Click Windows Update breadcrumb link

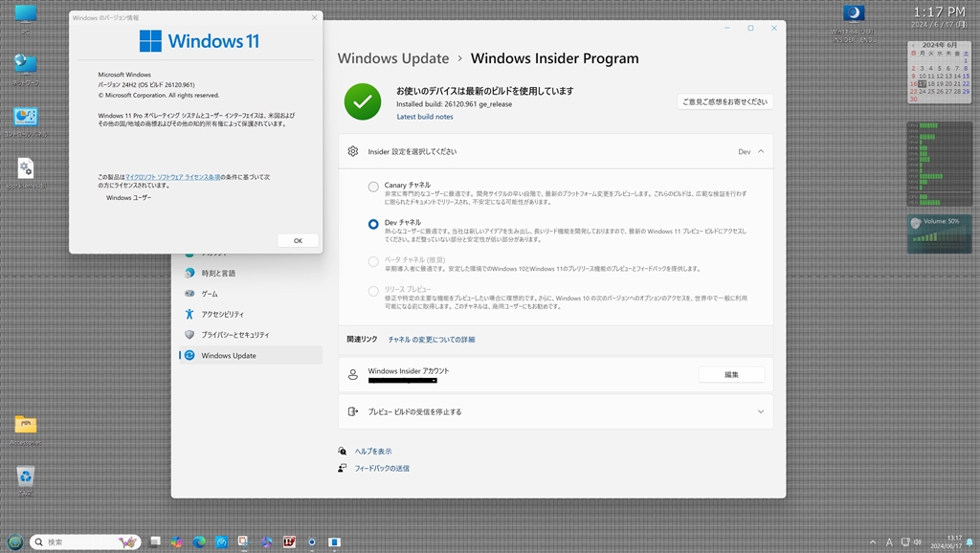pyautogui.click(x=393, y=58)
